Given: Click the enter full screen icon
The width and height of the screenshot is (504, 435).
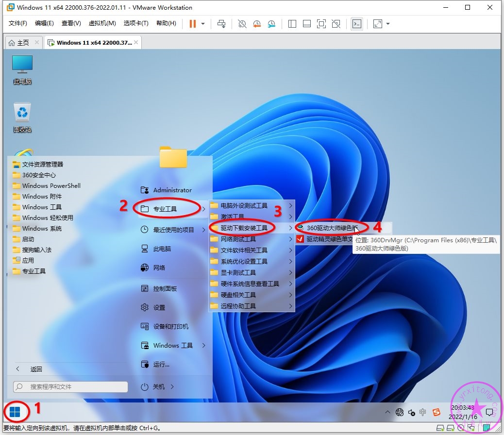Looking at the screenshot, I should point(321,24).
